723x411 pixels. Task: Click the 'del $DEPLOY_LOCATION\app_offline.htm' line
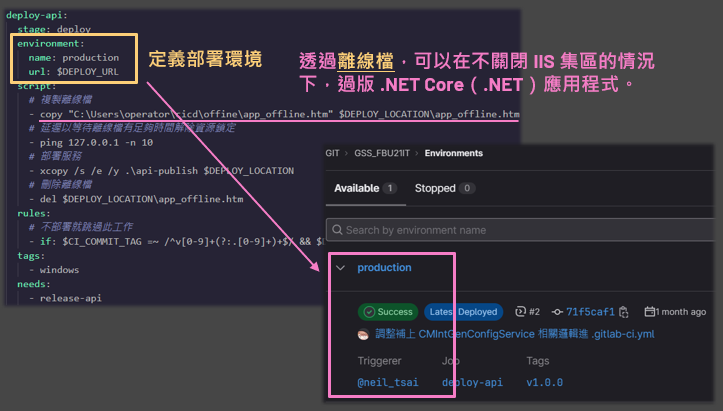[136, 199]
